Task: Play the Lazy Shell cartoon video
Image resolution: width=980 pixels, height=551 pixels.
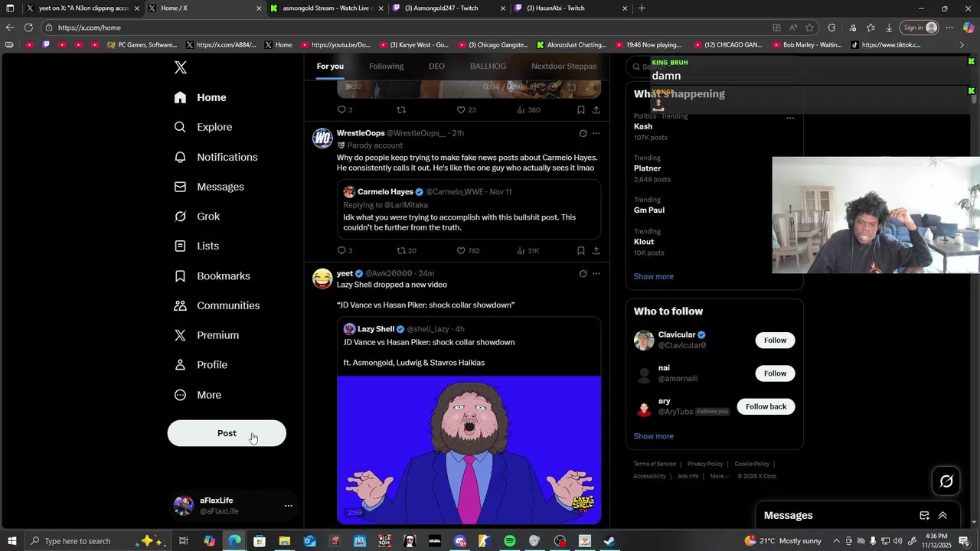Action: tap(469, 450)
